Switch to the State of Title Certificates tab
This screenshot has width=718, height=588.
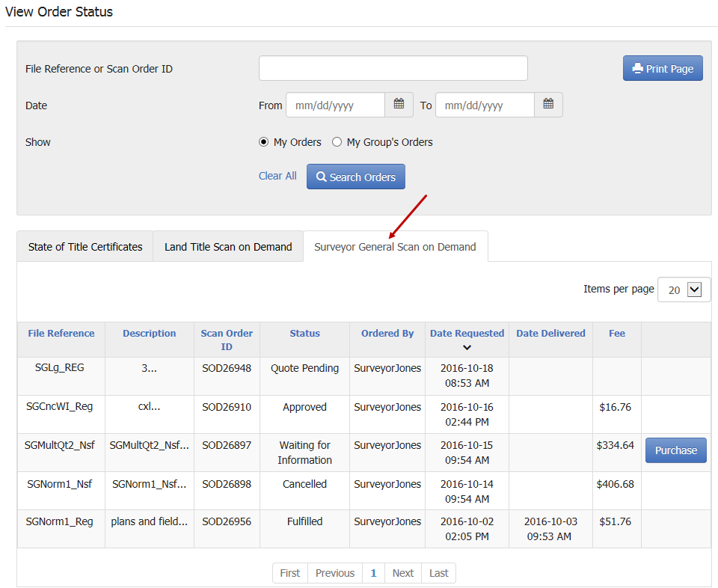(85, 246)
